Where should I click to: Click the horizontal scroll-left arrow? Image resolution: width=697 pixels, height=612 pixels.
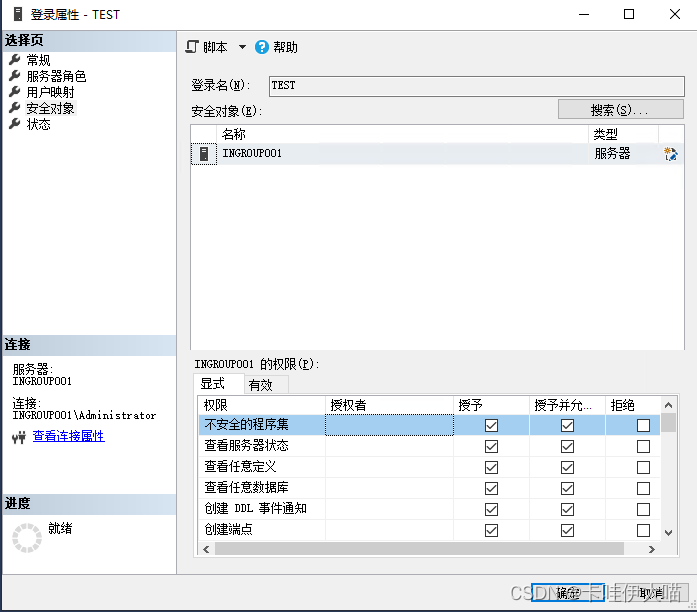(206, 549)
